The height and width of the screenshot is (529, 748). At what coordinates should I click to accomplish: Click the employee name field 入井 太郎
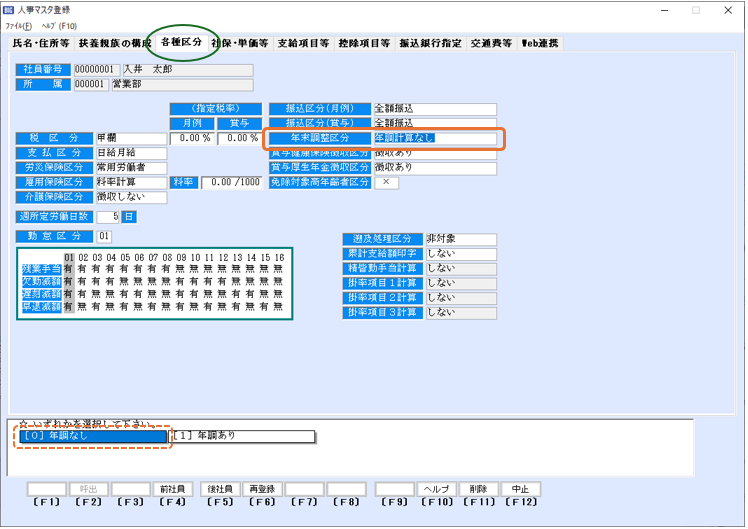point(188,70)
